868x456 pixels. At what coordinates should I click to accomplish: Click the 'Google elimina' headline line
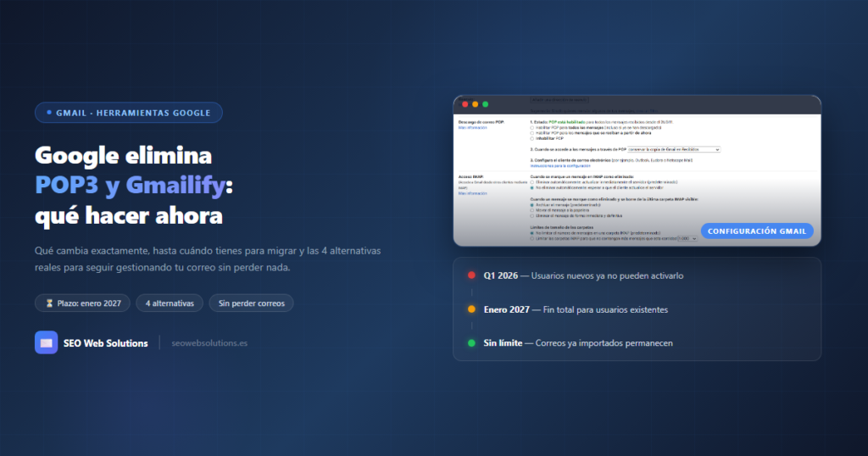coord(124,155)
